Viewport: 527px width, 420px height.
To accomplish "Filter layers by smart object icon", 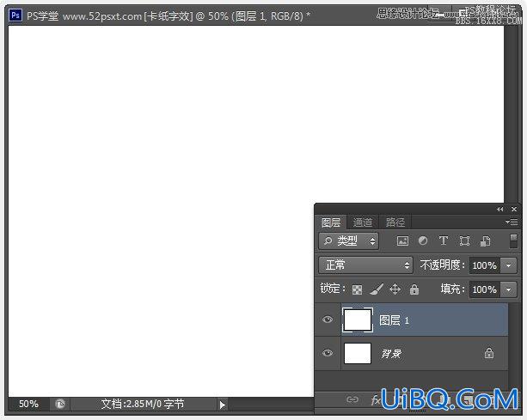I will pos(485,240).
